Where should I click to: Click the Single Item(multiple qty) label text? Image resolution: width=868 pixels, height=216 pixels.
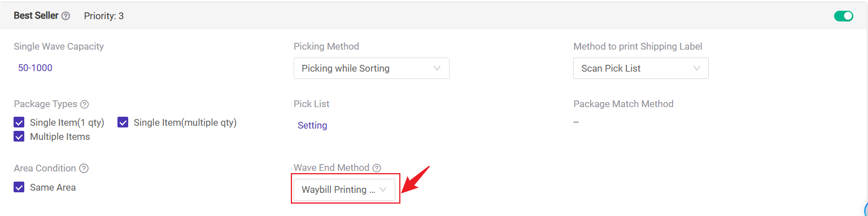pos(185,122)
